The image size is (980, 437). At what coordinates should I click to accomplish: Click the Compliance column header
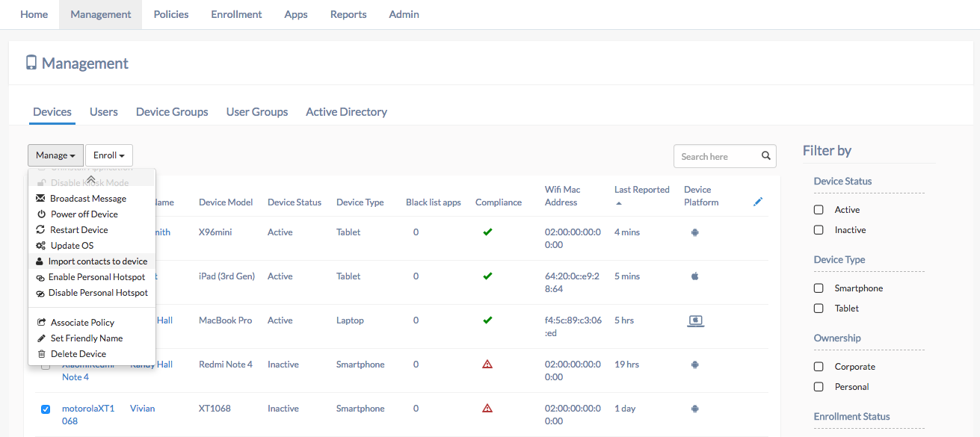tap(499, 202)
